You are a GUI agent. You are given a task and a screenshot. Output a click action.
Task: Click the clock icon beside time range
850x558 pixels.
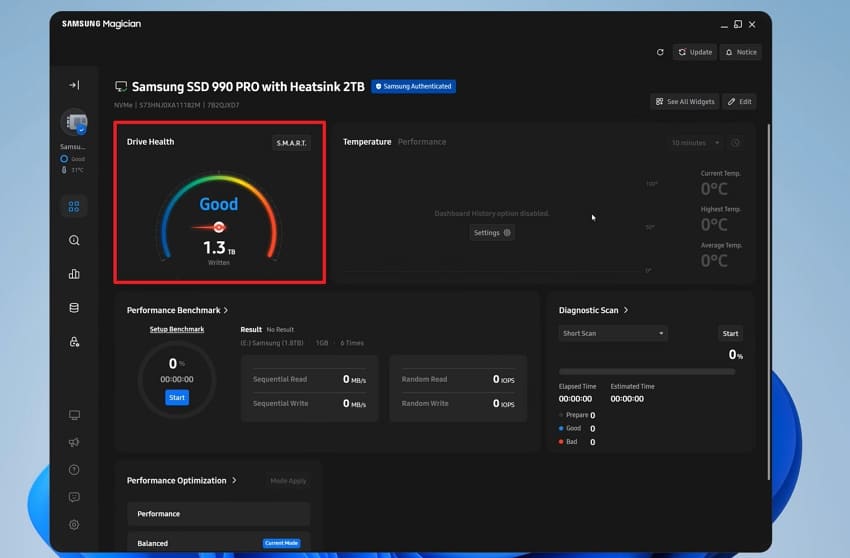[736, 143]
